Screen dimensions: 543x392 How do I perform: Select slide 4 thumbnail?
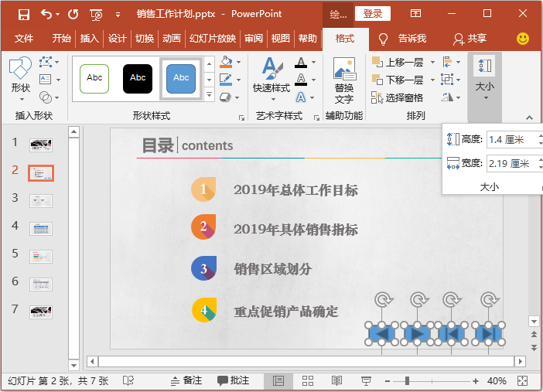click(41, 229)
